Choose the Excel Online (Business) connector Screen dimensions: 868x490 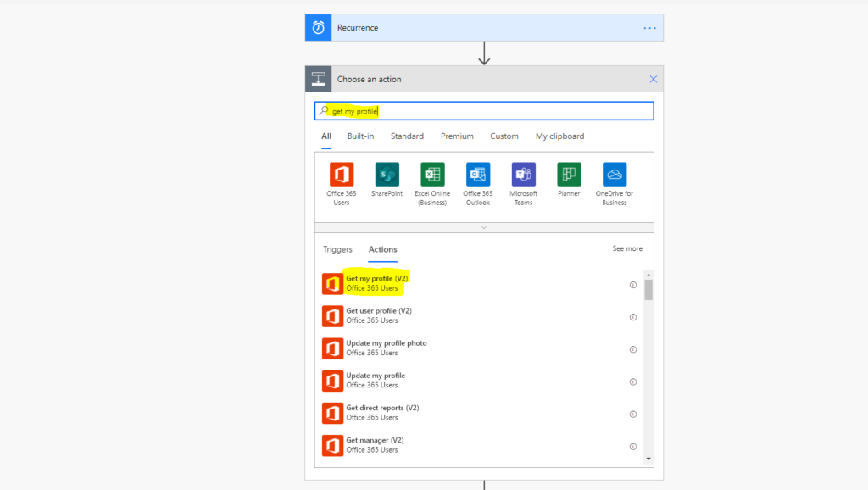[x=432, y=184]
